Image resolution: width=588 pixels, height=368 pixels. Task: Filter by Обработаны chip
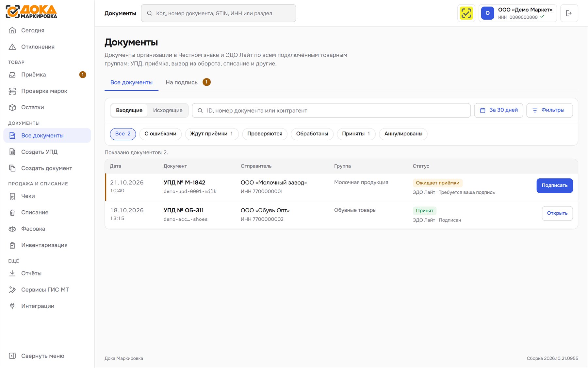point(312,134)
